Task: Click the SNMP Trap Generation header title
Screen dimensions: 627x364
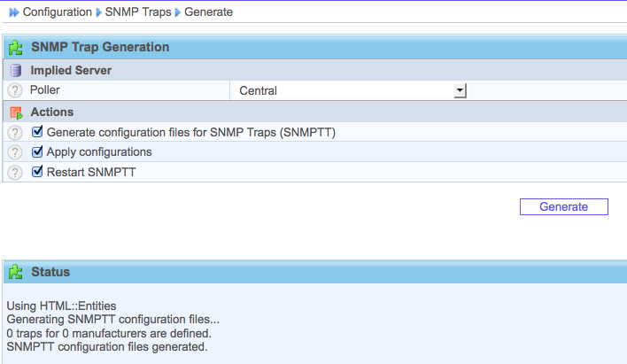Action: coord(100,48)
